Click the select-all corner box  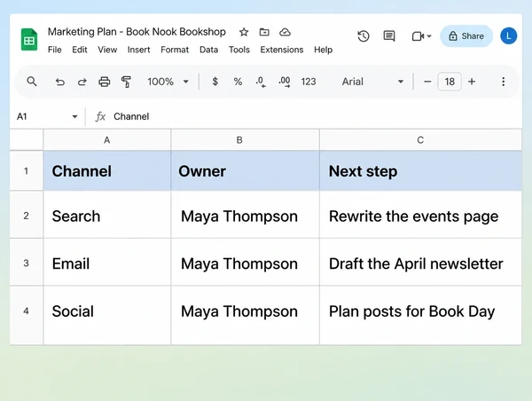pos(26,139)
